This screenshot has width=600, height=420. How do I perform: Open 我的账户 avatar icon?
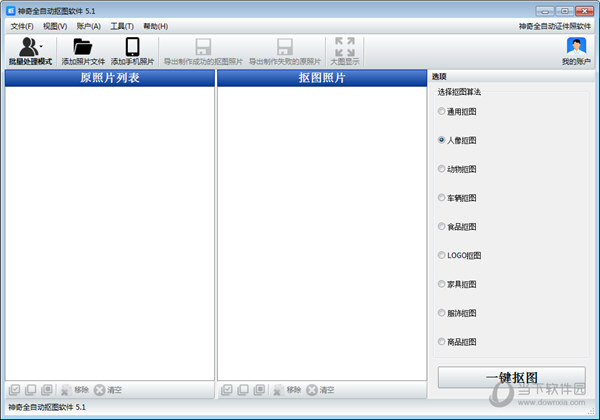coord(576,47)
